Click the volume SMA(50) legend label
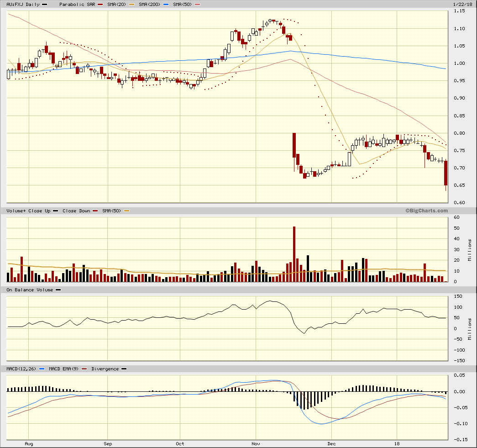477x448 pixels. [x=111, y=211]
